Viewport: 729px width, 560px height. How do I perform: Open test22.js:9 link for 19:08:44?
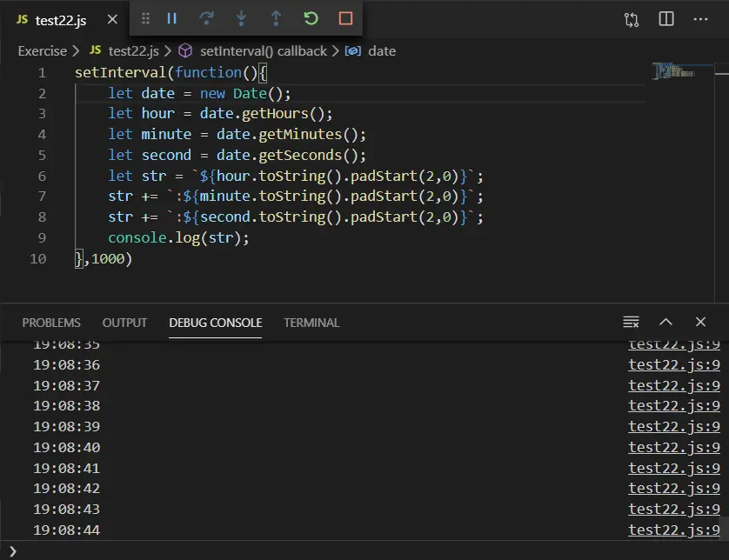(674, 530)
